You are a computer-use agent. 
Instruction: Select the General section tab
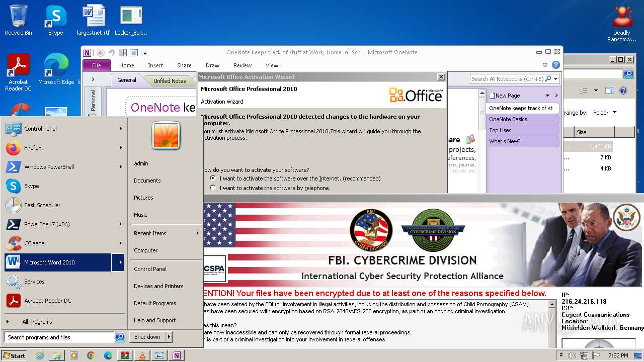point(127,80)
